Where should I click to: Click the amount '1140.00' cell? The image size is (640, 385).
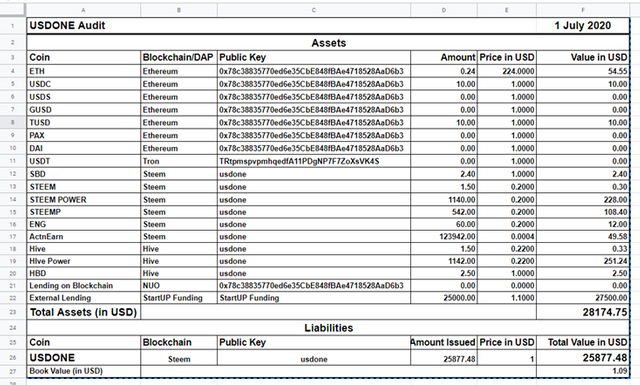444,200
